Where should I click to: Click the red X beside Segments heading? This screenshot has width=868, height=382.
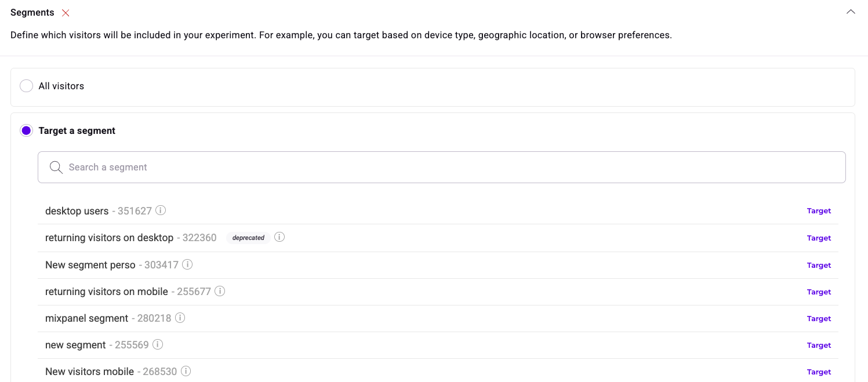pos(66,13)
